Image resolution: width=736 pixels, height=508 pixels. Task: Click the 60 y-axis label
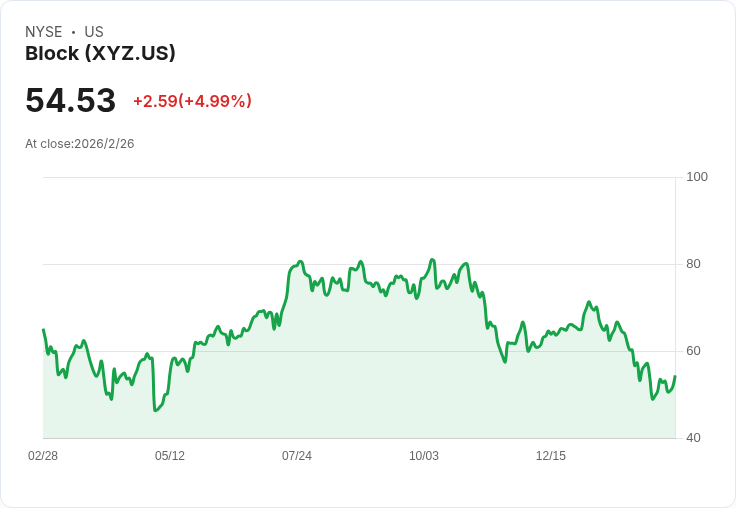click(693, 351)
